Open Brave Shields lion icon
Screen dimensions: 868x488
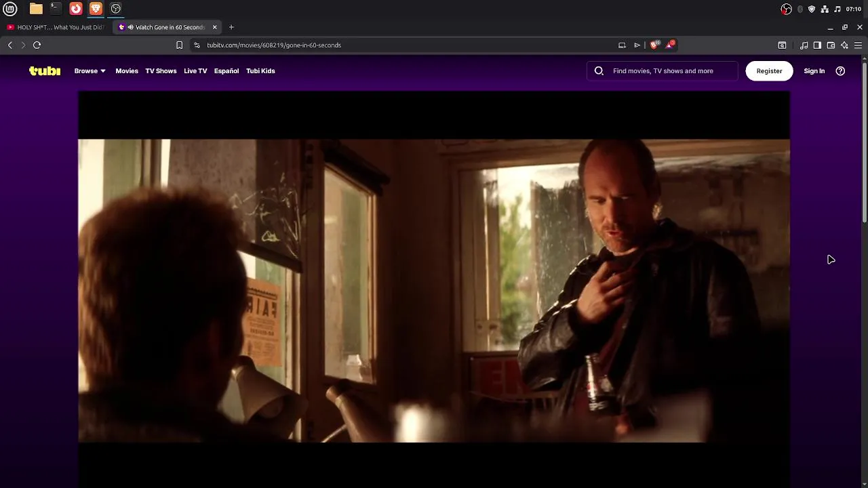(x=654, y=45)
